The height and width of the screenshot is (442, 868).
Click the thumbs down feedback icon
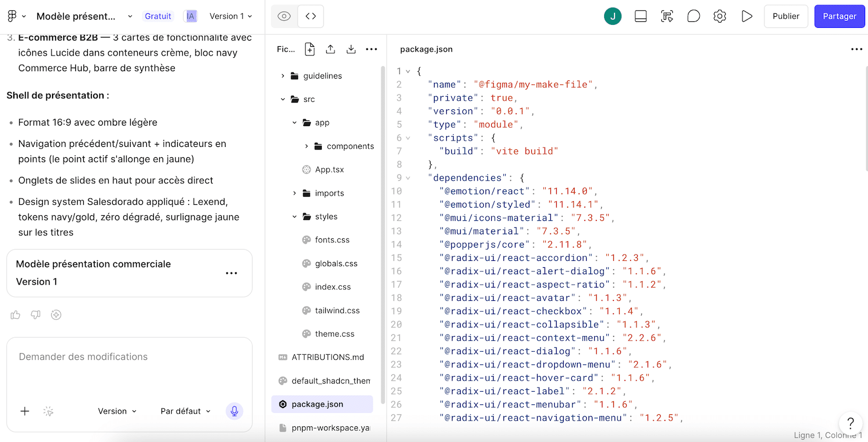tap(36, 315)
